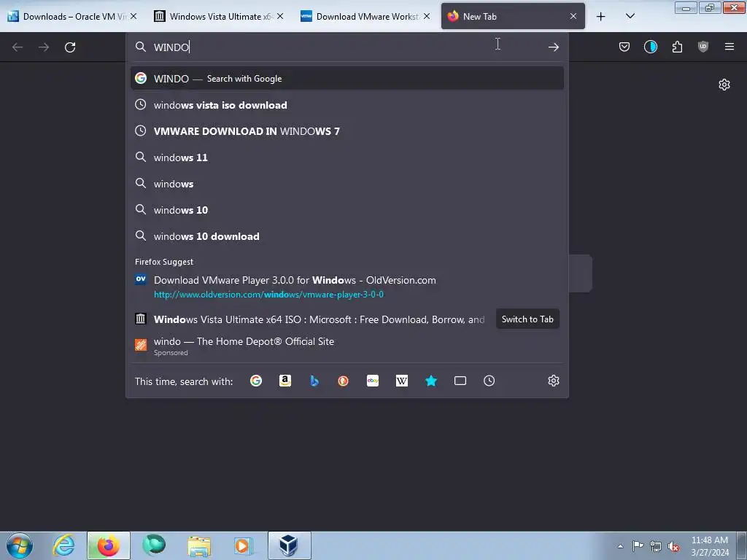Viewport: 747px width, 560px height.
Task: Click Firefox icon in the taskbar
Action: click(x=109, y=545)
